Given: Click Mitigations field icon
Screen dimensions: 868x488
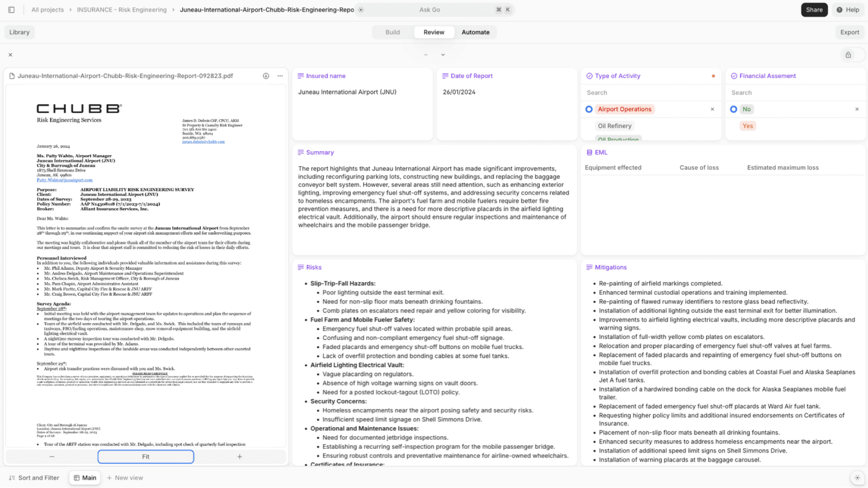Looking at the screenshot, I should click(x=590, y=267).
